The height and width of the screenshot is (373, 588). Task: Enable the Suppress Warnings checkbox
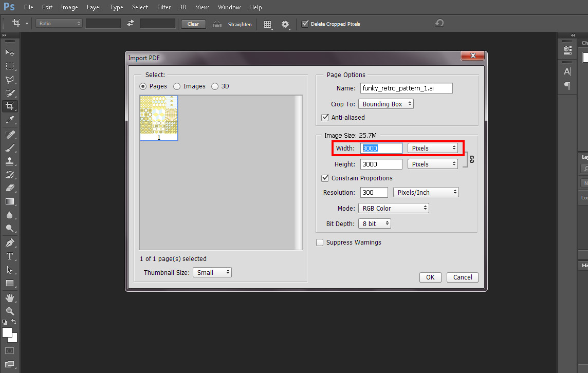point(320,243)
